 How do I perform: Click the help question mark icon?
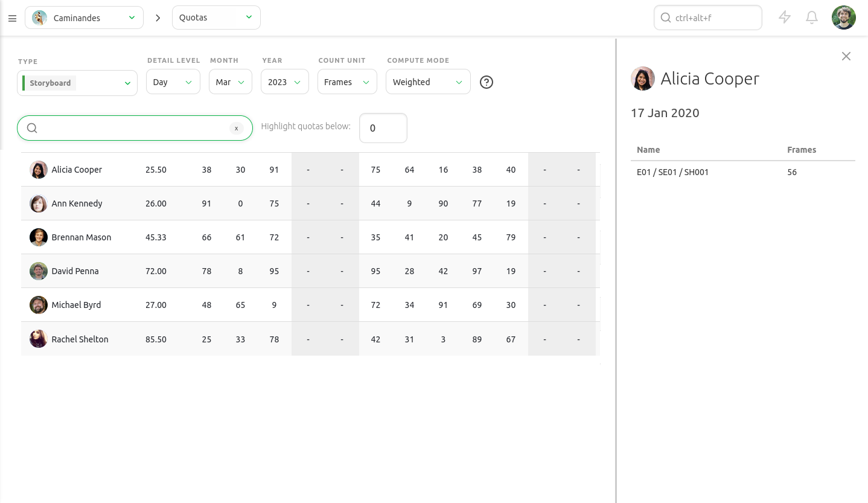(x=487, y=82)
